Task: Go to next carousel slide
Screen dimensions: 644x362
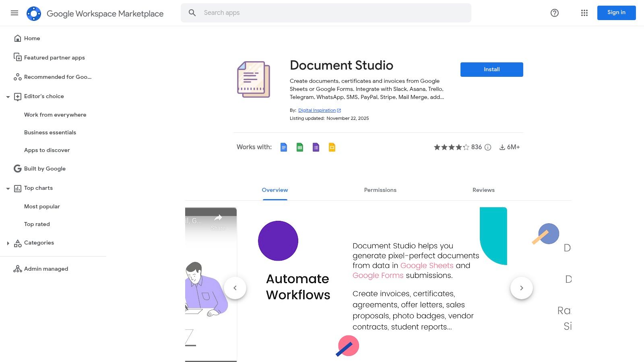Action: click(x=522, y=288)
